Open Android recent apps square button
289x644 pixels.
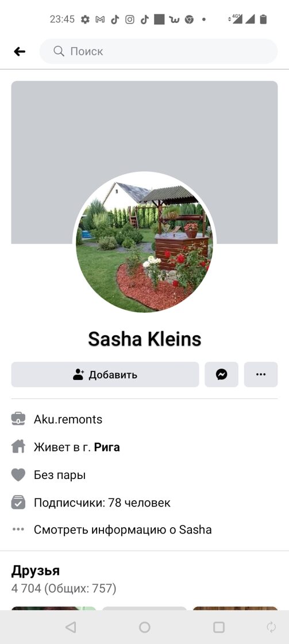point(219,627)
